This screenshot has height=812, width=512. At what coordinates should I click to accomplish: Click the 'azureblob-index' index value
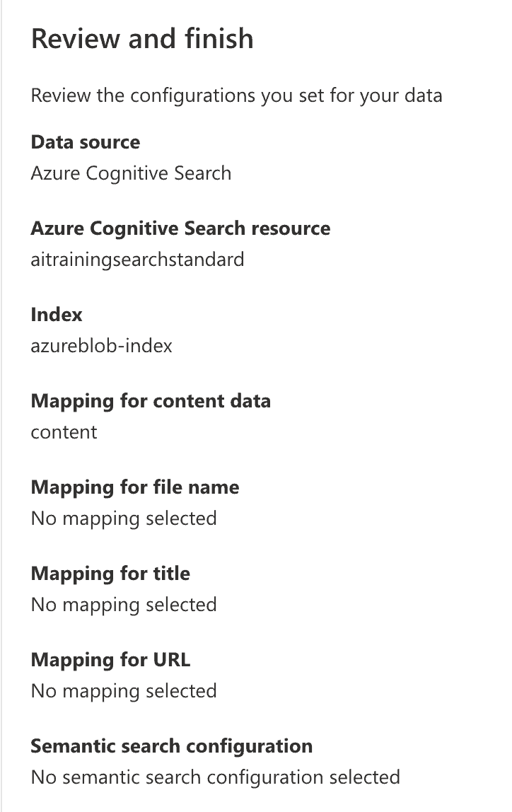click(101, 346)
